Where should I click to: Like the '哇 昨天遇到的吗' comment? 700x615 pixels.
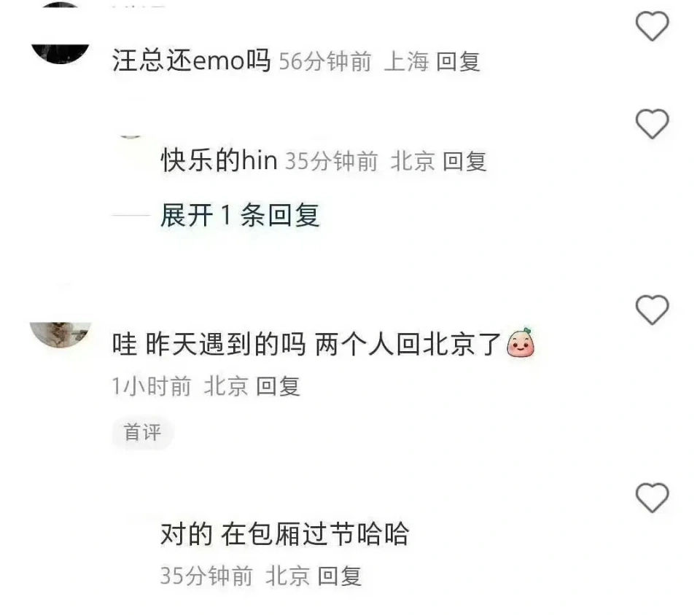pos(652,310)
